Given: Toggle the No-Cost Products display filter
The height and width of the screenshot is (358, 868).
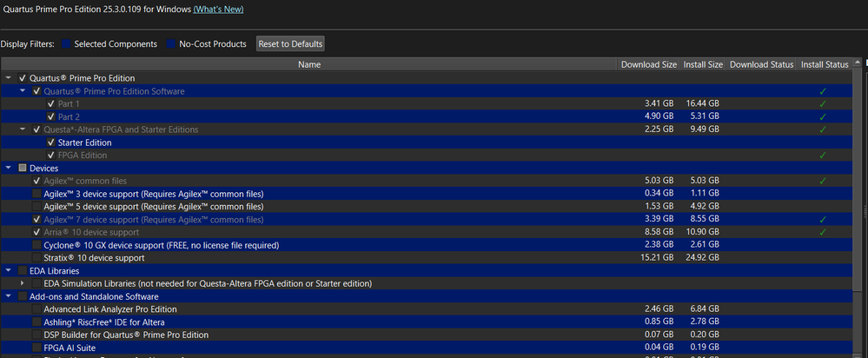Looking at the screenshot, I should pyautogui.click(x=171, y=44).
